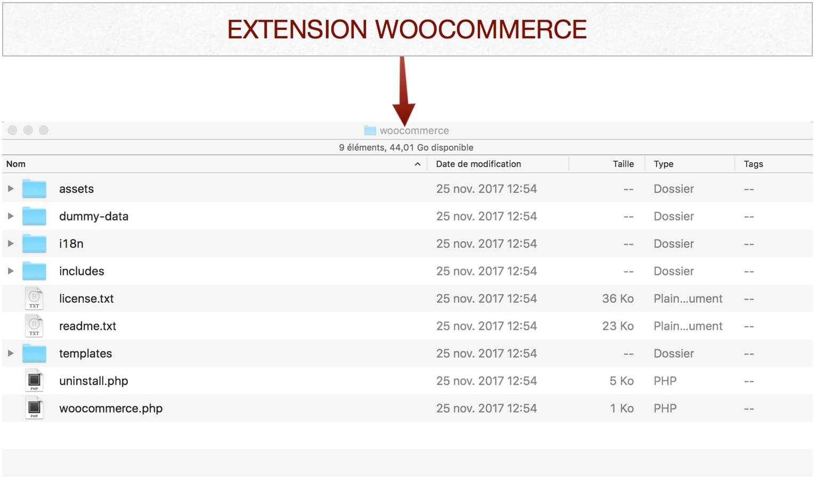
Task: Click the PHP type of uninstall.php
Action: tap(665, 381)
